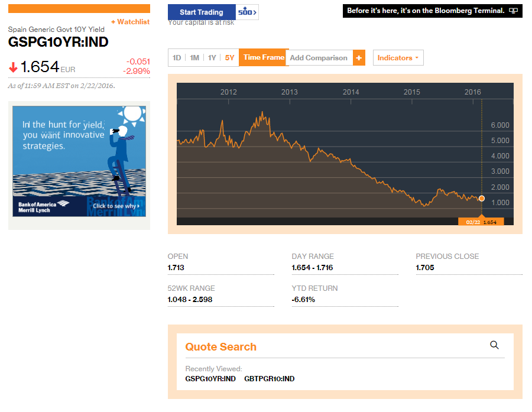Open the Indicators dropdown
532x412 pixels.
point(398,58)
